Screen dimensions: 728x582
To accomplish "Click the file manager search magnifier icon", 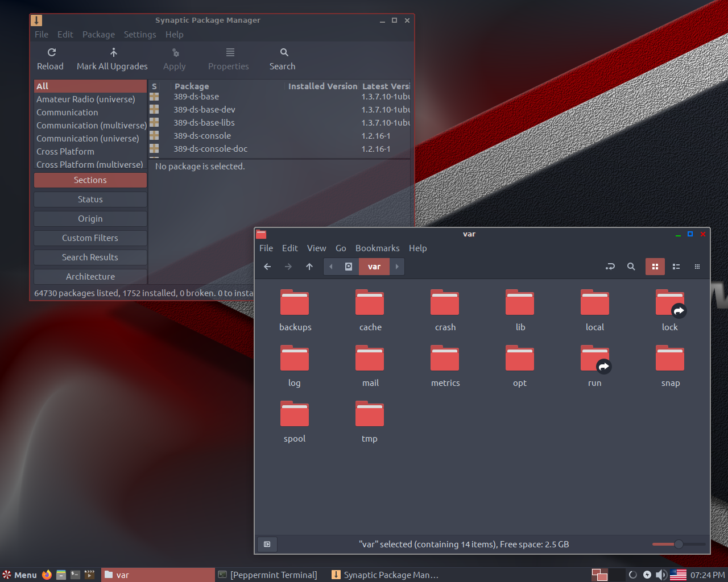I will click(631, 267).
